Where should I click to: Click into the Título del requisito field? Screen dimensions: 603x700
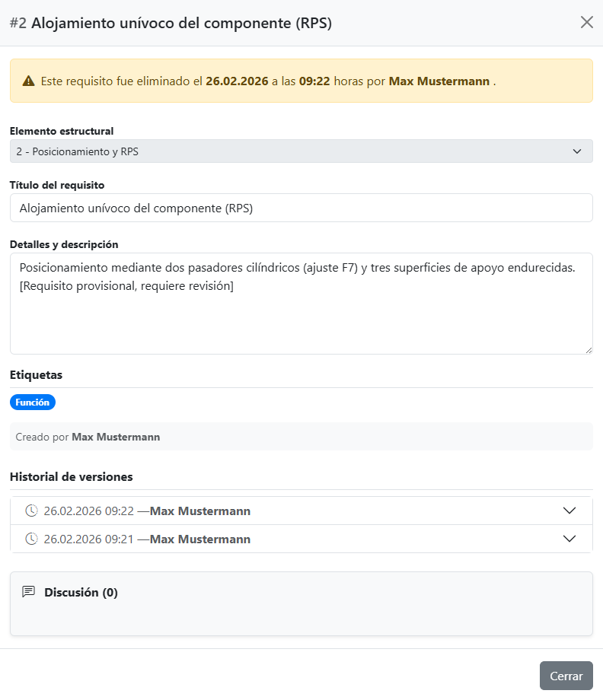[301, 208]
